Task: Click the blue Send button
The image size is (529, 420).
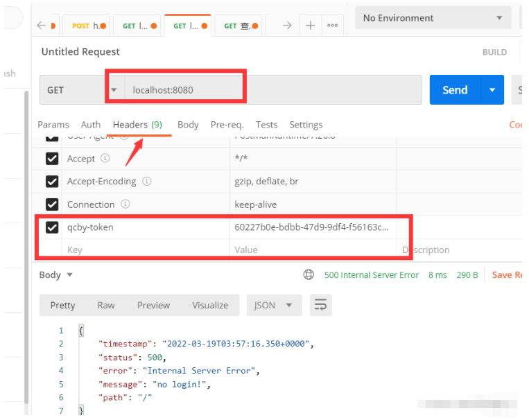Action: 455,90
